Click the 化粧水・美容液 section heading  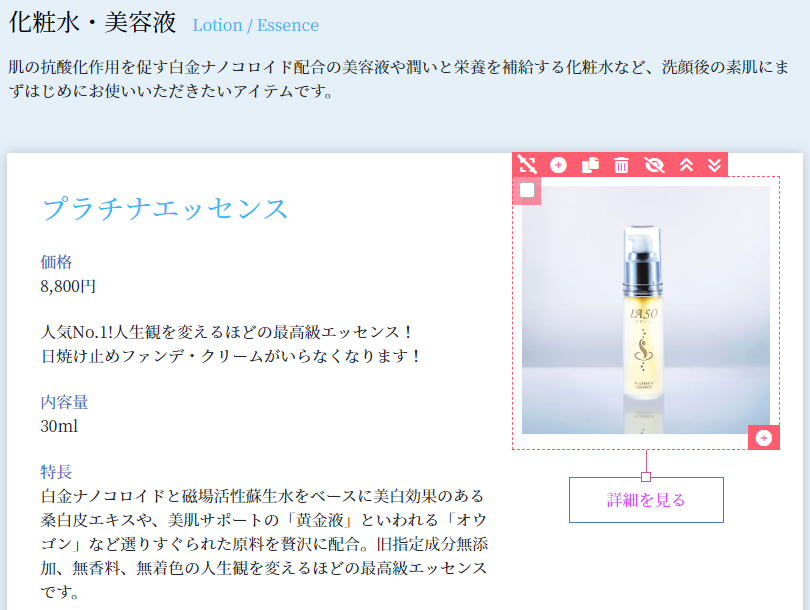coord(93,23)
